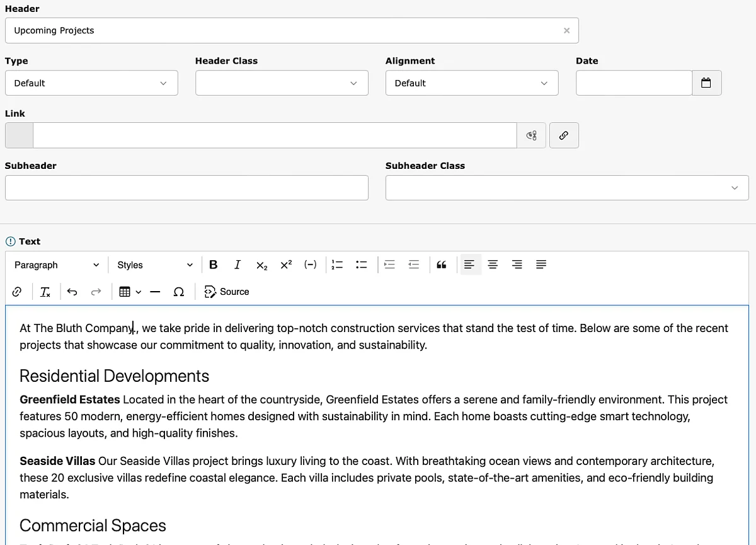Open the date picker calendar
The height and width of the screenshot is (545, 756).
coord(706,83)
